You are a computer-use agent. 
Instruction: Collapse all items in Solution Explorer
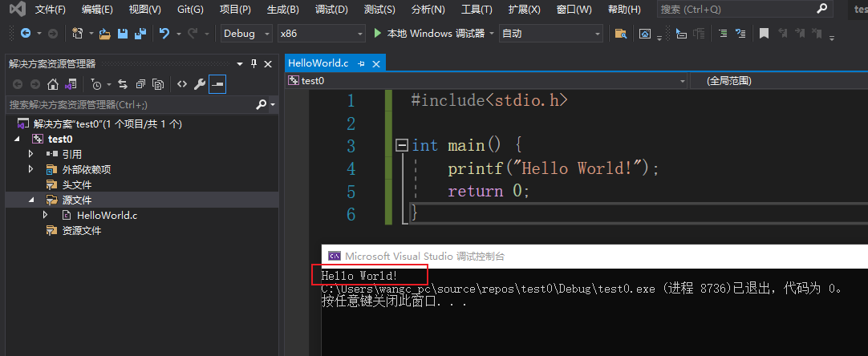point(140,84)
